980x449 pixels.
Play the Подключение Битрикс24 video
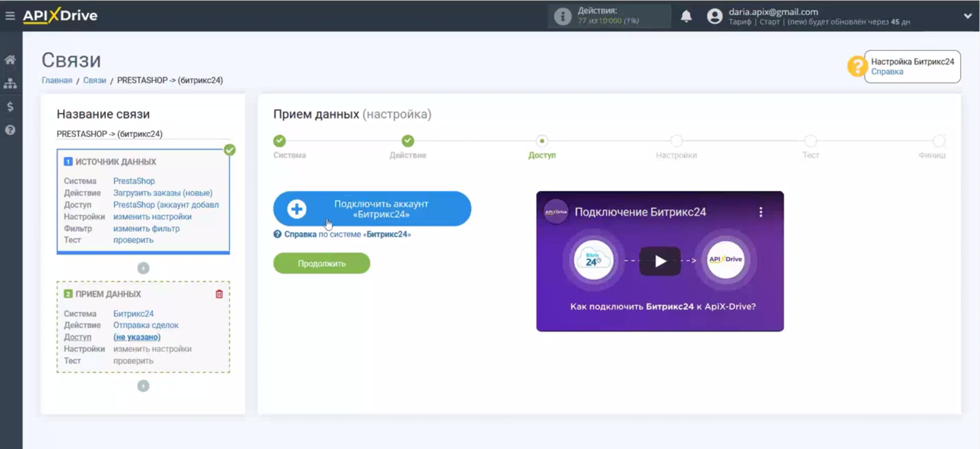tap(660, 261)
